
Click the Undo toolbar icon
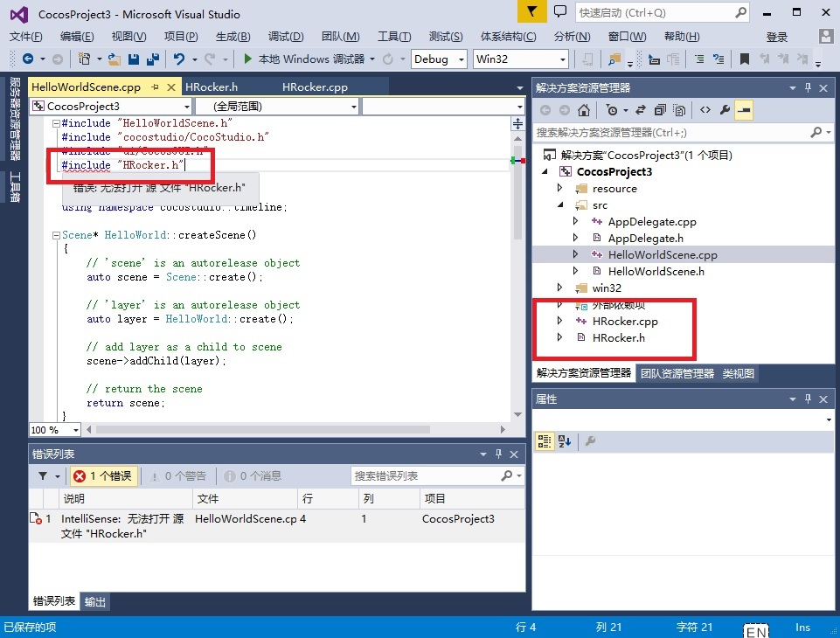tap(179, 59)
